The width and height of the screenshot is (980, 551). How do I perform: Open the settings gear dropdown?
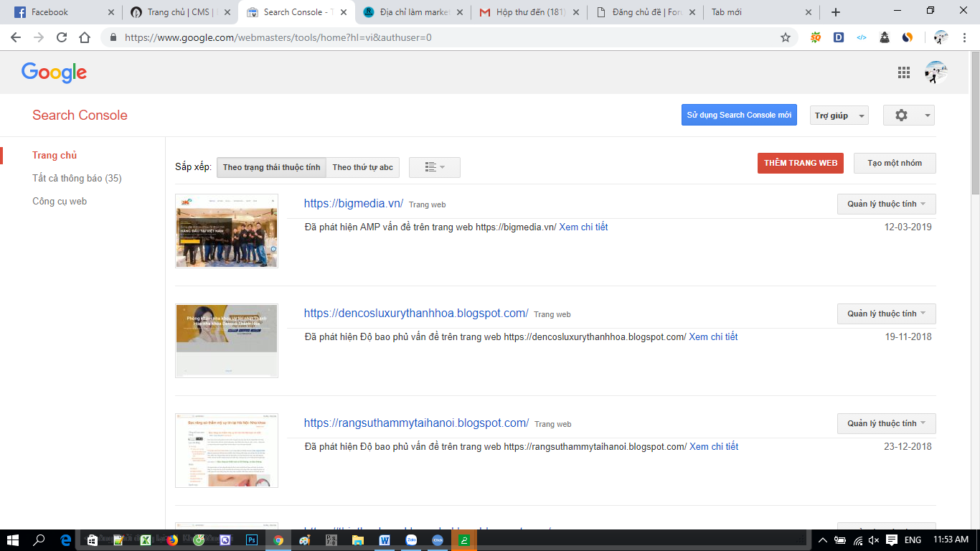909,116
